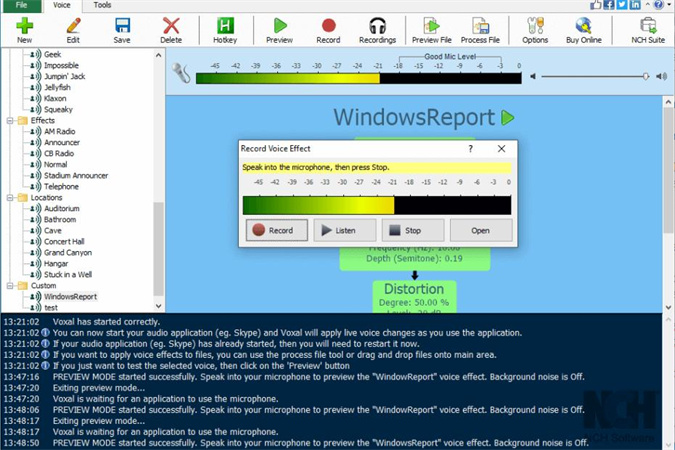
Task: Select the test custom voice
Action: pyautogui.click(x=51, y=307)
